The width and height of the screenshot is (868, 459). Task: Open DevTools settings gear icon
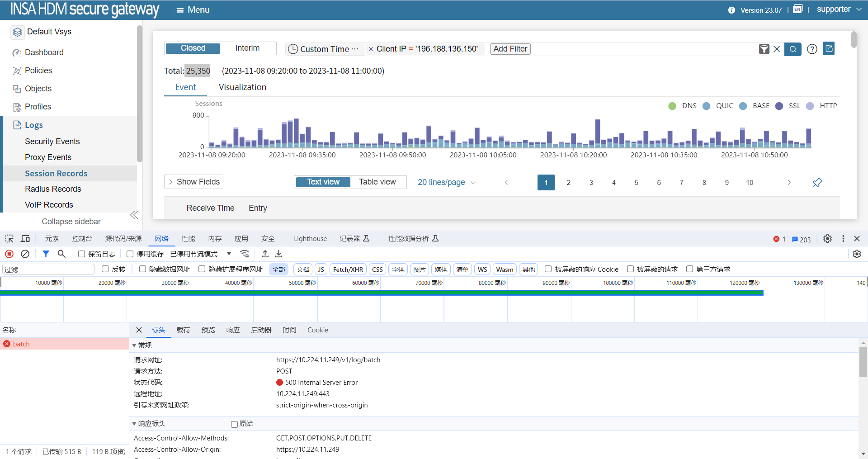tap(827, 238)
